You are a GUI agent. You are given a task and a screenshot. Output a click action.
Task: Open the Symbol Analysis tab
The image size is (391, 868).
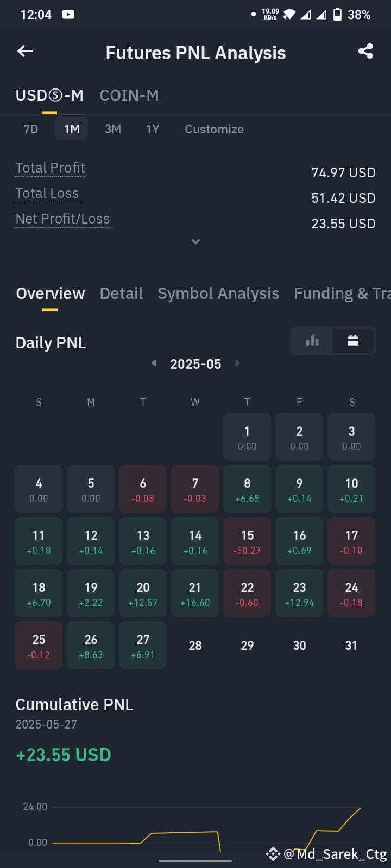218,293
